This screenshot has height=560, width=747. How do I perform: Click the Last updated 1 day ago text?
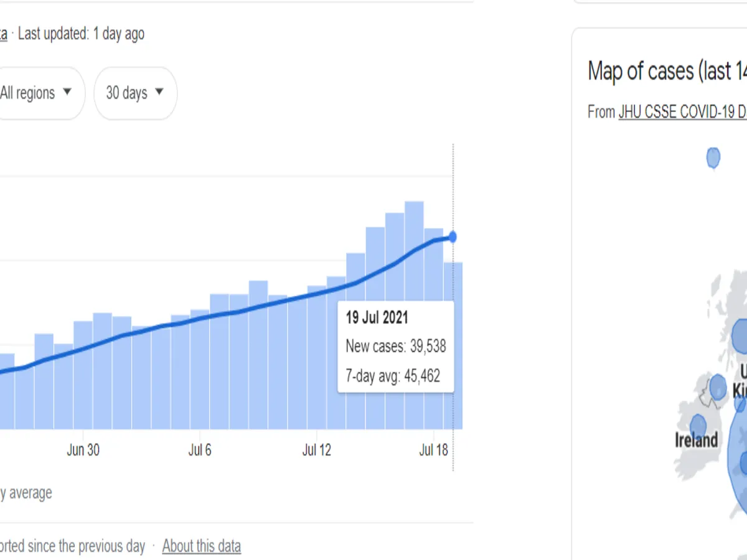pos(81,34)
